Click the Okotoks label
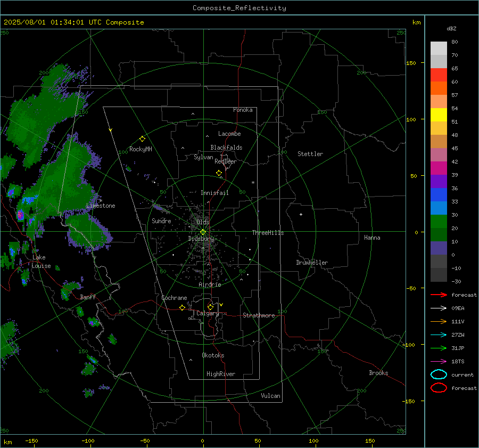 pyautogui.click(x=213, y=355)
